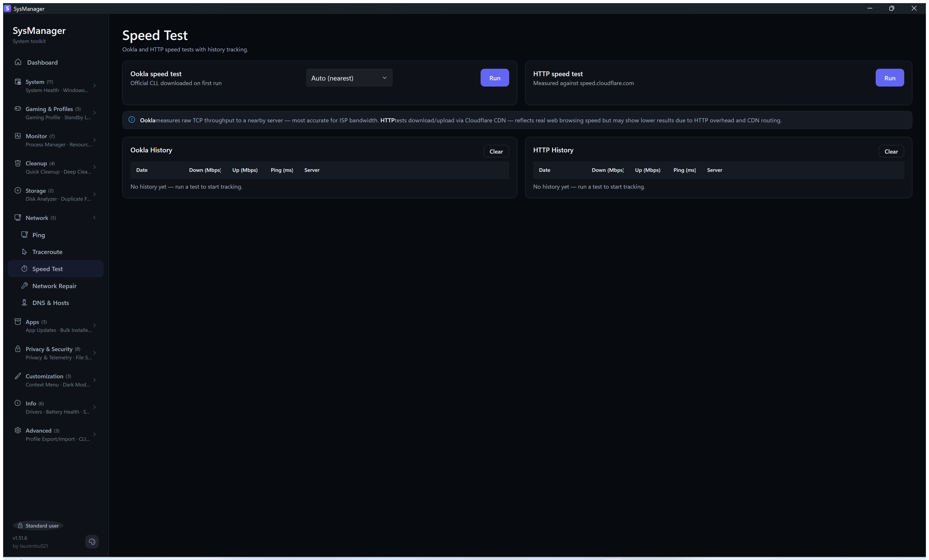This screenshot has width=929, height=560.
Task: Select the Speed Test page
Action: [x=56, y=269]
